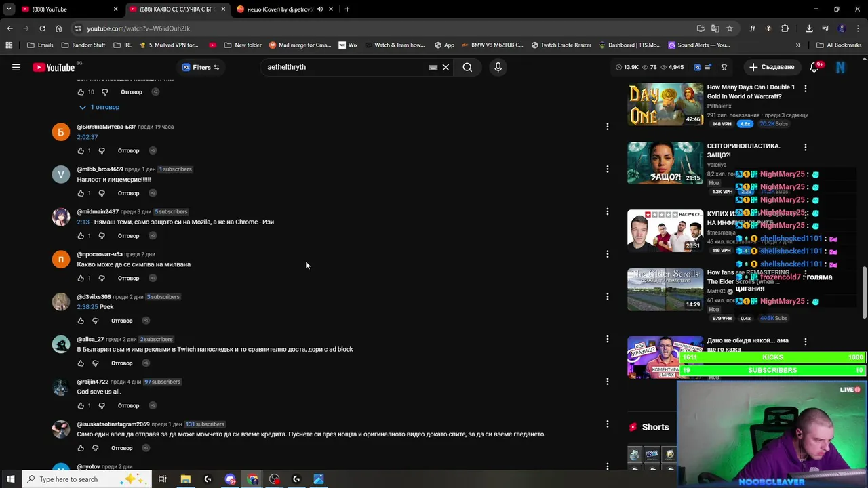Open options for 'How Many Days' video
The height and width of the screenshot is (488, 868).
coord(805,89)
